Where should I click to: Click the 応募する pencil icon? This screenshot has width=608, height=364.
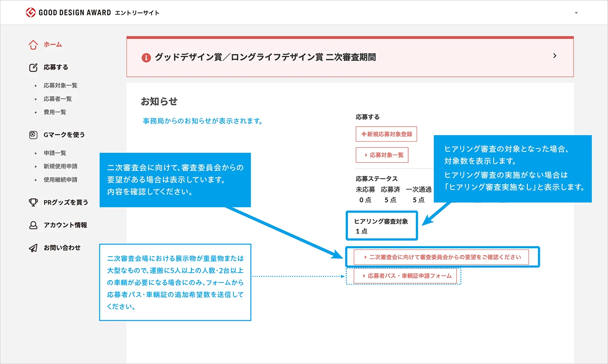tap(33, 67)
